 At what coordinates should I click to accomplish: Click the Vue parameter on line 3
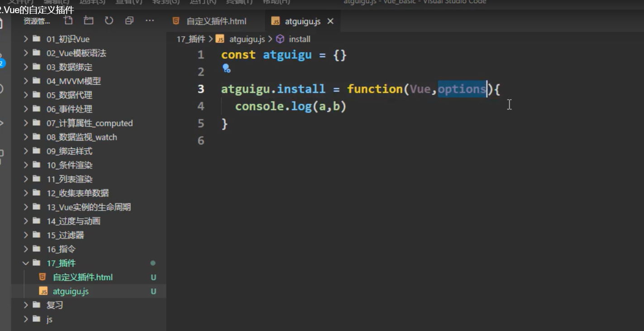click(420, 89)
